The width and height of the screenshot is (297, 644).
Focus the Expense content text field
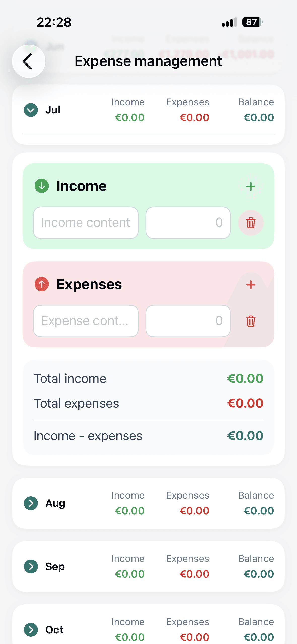coord(86,321)
